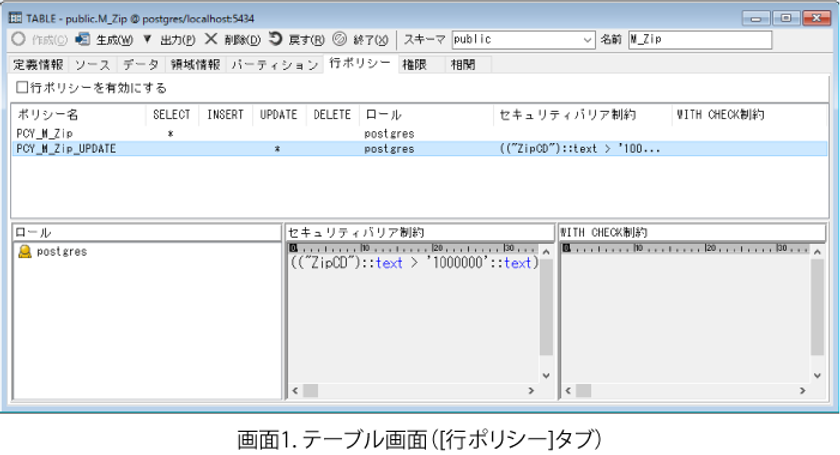Click the security barrier vertical scrollbar thumb
This screenshot has width=840, height=455.
point(546,307)
